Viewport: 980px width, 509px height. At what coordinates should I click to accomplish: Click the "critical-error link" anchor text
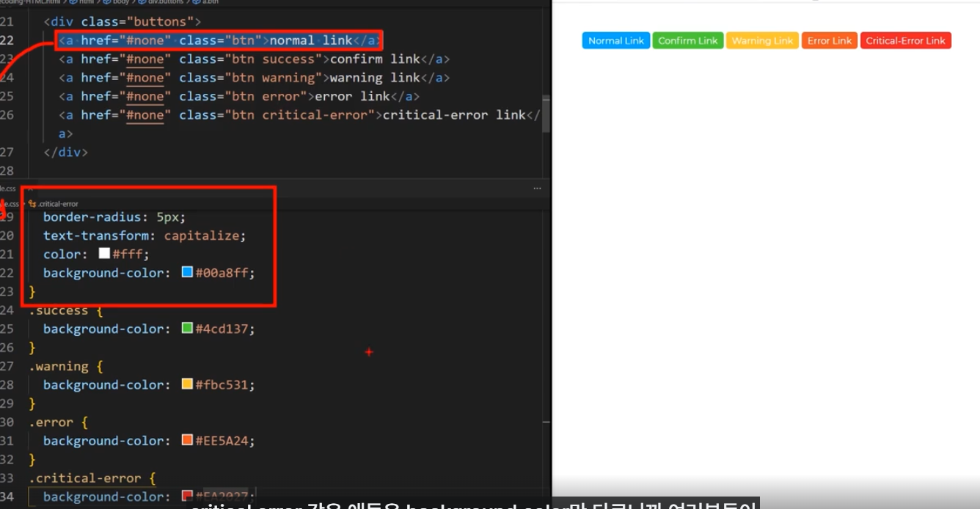tap(455, 114)
